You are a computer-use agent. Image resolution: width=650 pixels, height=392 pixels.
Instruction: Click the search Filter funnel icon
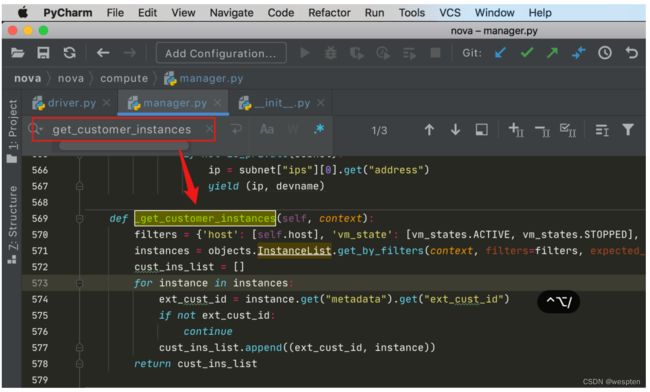pos(628,130)
